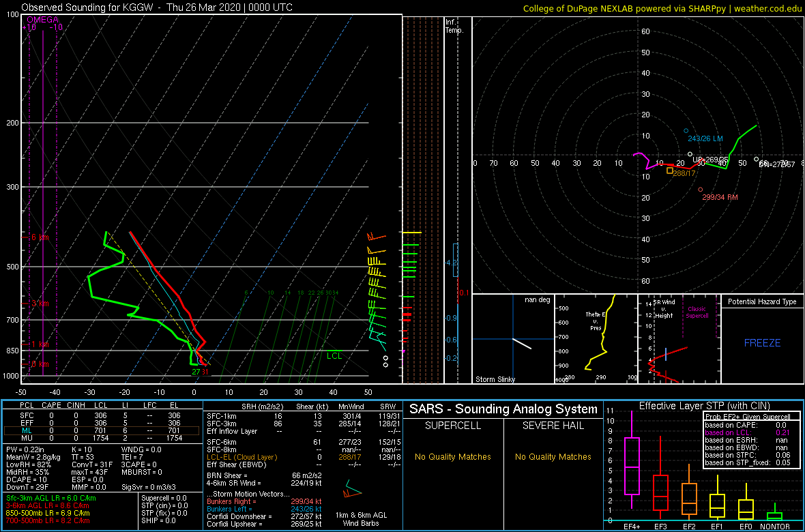
Task: Click the Bunkers Left 243/26 kt line
Action: [265, 508]
